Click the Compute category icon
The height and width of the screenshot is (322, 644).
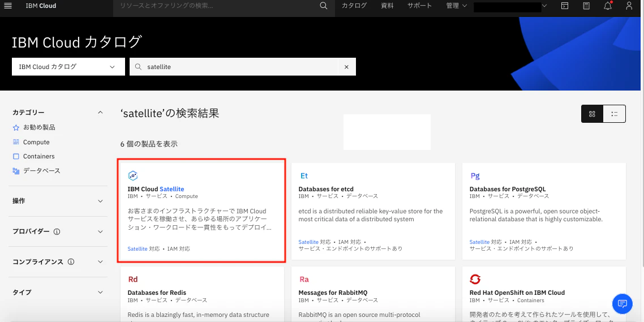point(16,142)
